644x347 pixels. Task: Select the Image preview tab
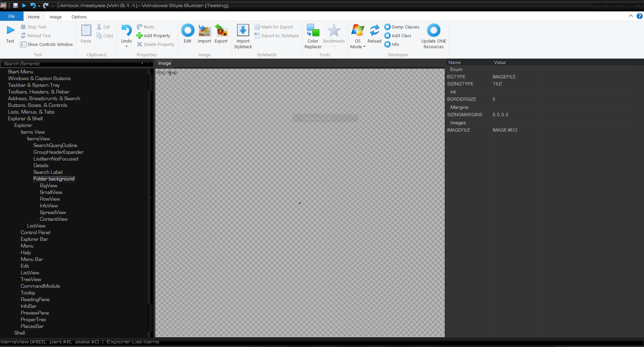point(165,63)
